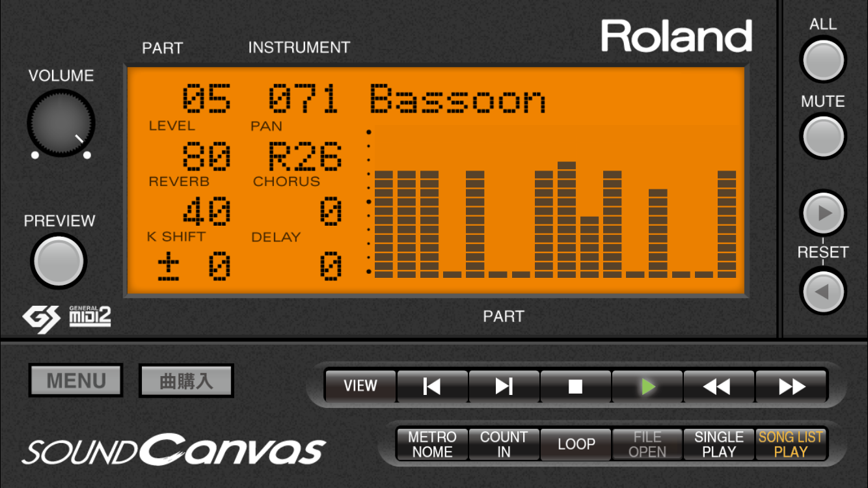
Task: Start playback with the green play button
Action: (x=647, y=386)
